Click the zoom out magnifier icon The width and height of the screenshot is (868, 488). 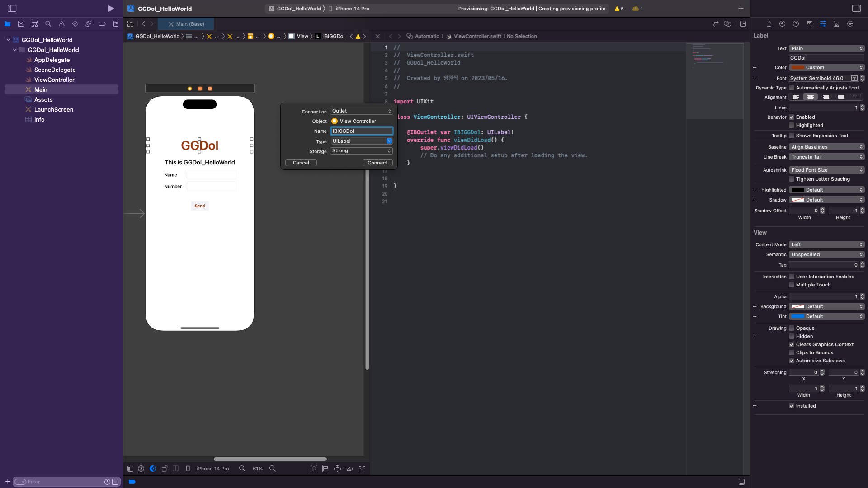tap(242, 469)
